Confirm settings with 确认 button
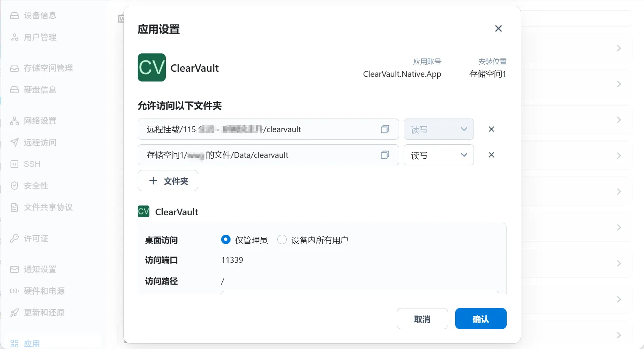 [x=481, y=319]
